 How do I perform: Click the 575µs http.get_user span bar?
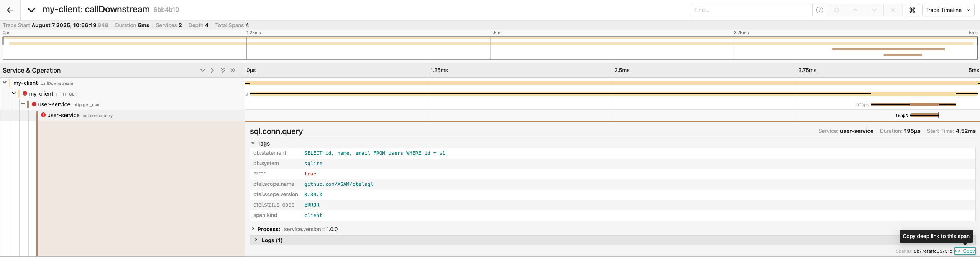913,104
